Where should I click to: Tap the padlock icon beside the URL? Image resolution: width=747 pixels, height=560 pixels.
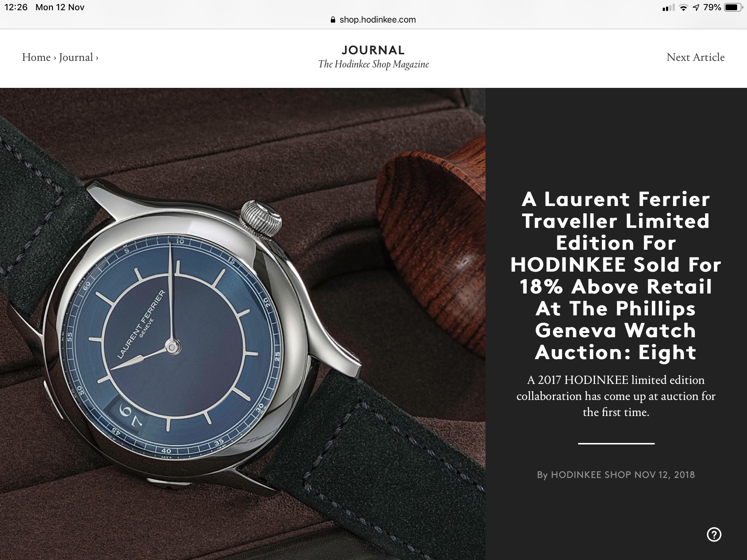pos(333,20)
